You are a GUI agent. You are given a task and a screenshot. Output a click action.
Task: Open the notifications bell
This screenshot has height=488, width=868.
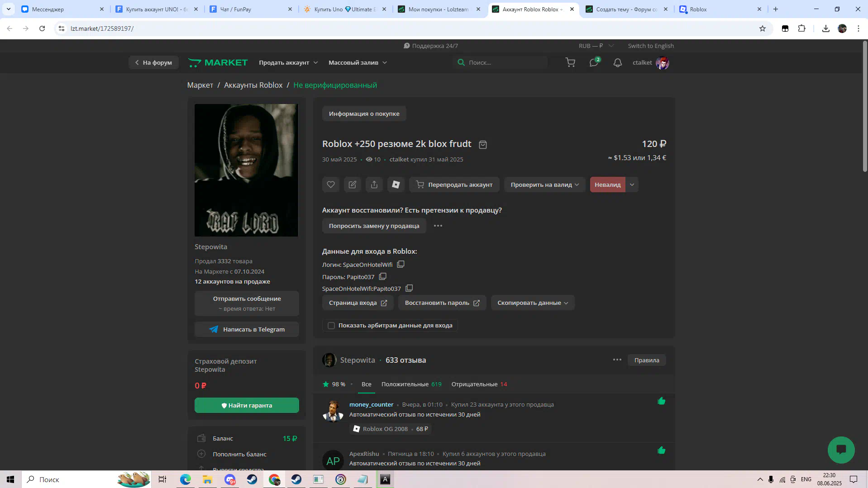[x=618, y=62]
